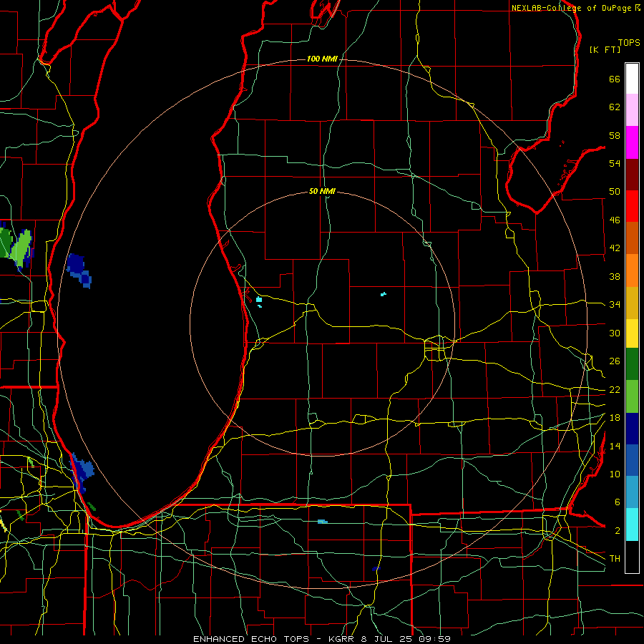644x644 pixels.
Task: Click the medium blue legend swatch
Action: pyautogui.click(x=632, y=460)
